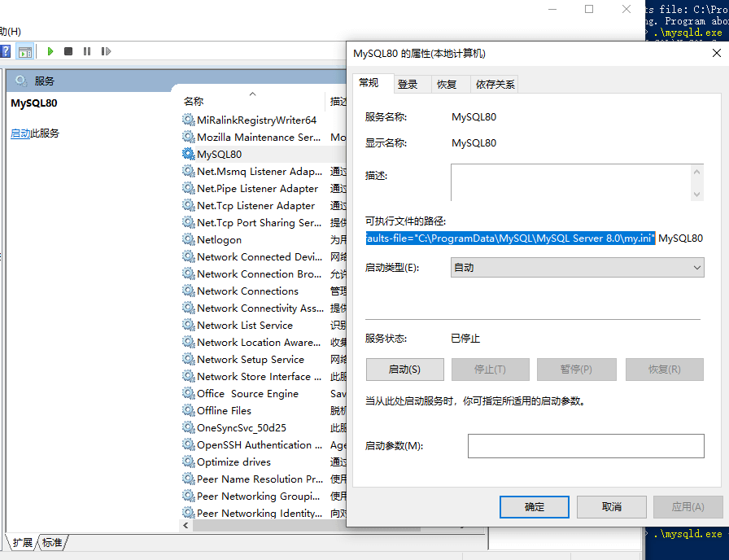Switch to the 恢复 tab
Image resolution: width=729 pixels, height=560 pixels.
(x=447, y=84)
